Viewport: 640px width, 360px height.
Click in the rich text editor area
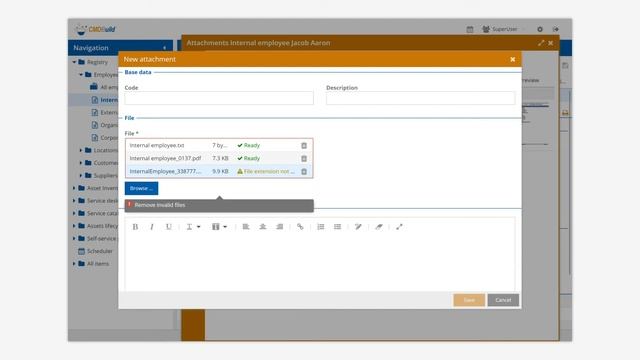coord(320,261)
